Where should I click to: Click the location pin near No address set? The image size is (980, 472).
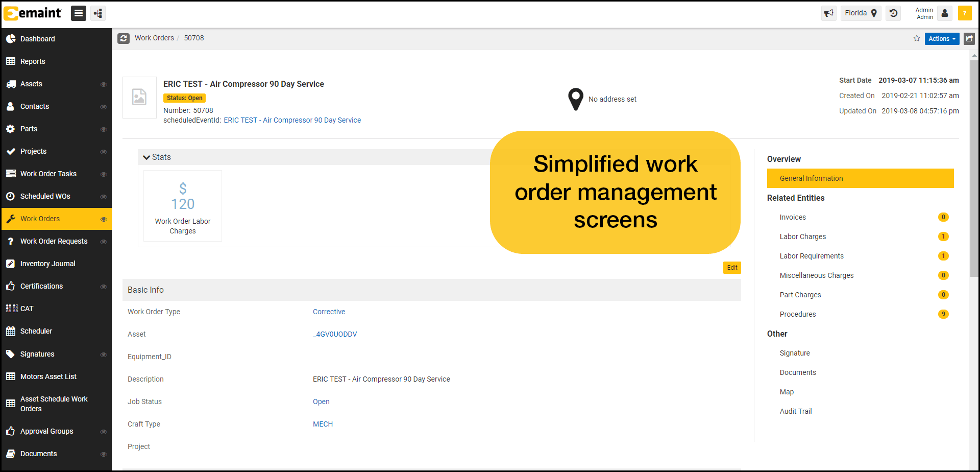point(575,99)
